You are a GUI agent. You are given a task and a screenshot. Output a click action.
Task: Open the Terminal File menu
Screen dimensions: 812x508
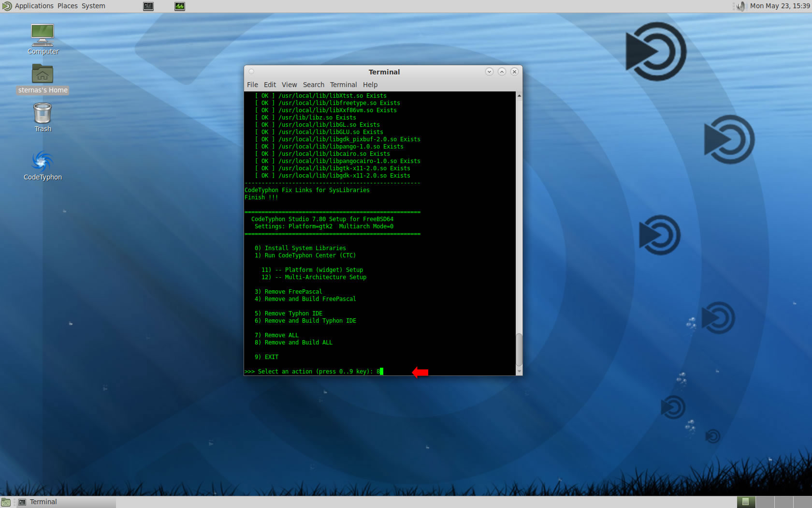click(x=252, y=85)
